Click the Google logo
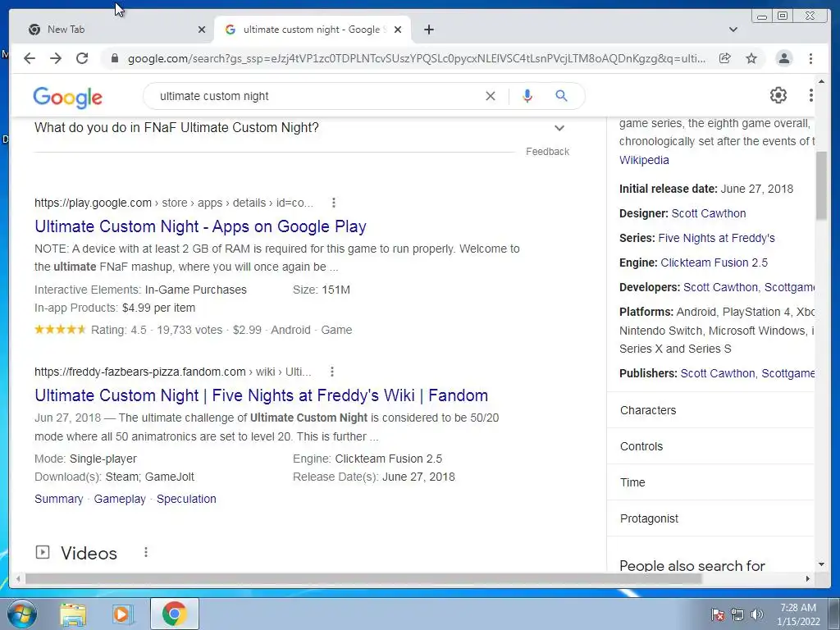840x630 pixels. (x=67, y=98)
